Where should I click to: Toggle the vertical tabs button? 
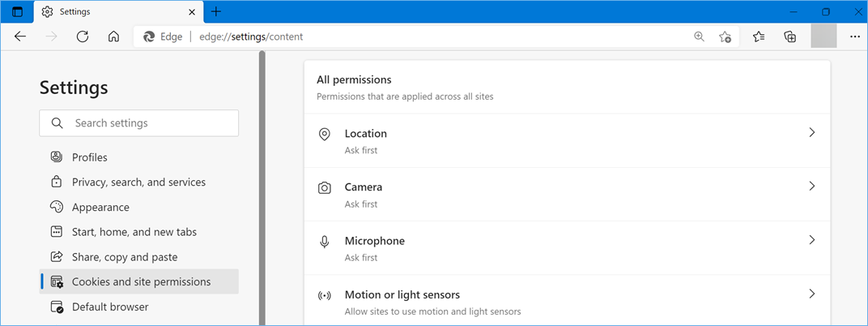click(x=17, y=12)
